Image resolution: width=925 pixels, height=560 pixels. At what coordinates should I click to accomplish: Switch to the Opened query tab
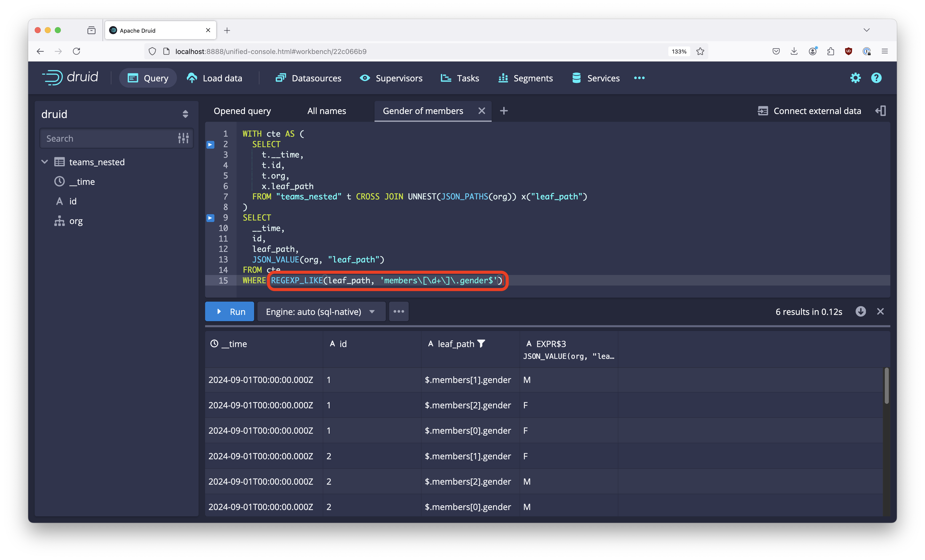(242, 111)
